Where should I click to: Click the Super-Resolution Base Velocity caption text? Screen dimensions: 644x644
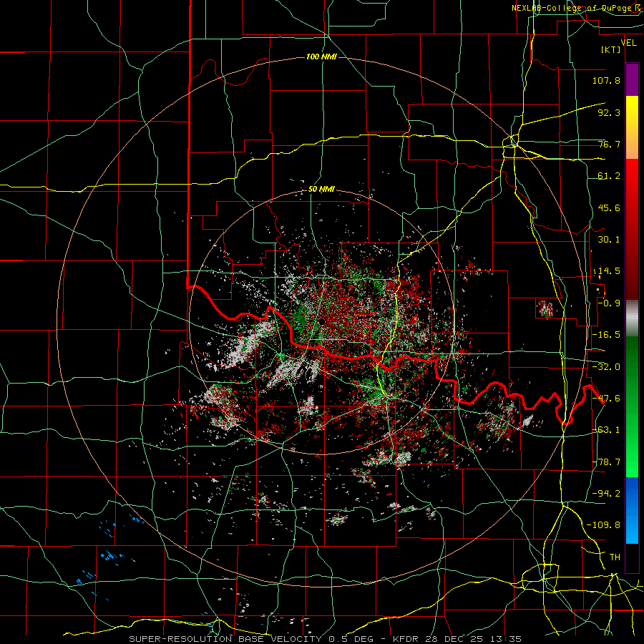225,639
